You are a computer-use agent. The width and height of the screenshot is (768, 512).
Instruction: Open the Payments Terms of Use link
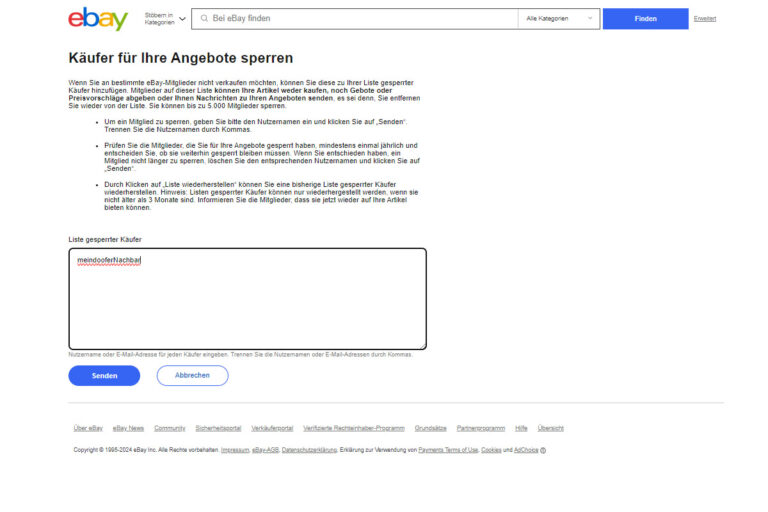[448, 450]
